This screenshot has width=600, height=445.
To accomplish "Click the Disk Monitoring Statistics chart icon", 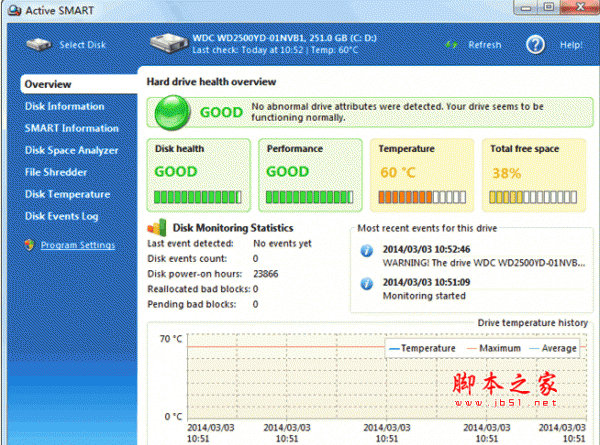I will (x=157, y=228).
